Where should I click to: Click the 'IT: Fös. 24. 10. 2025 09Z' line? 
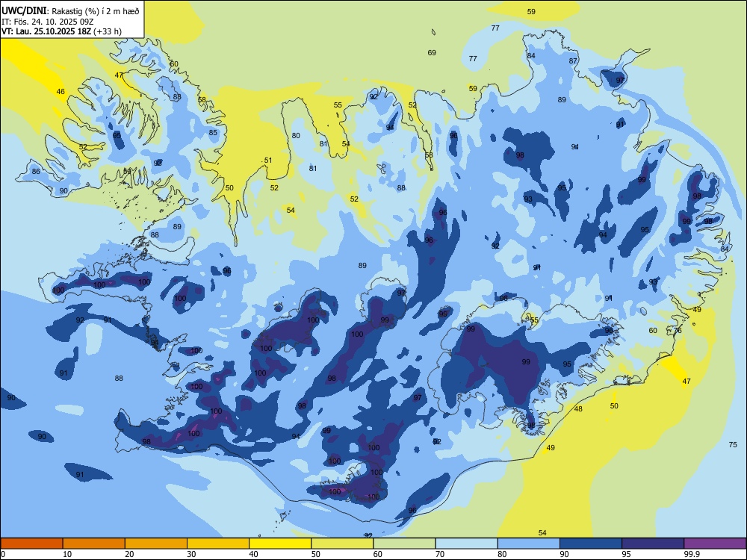47,22
